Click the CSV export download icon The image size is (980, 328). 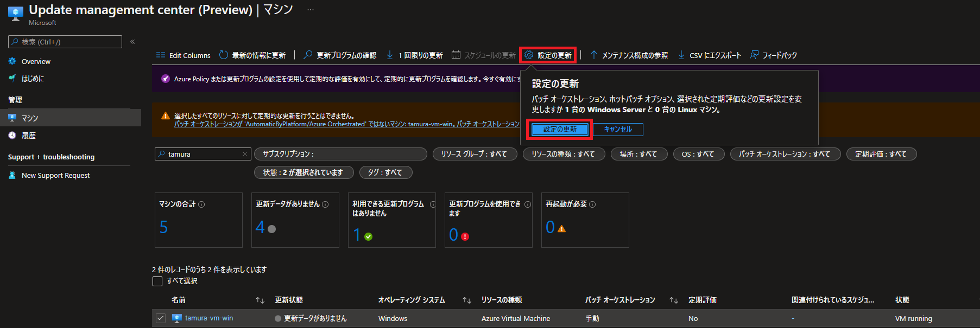pyautogui.click(x=681, y=55)
